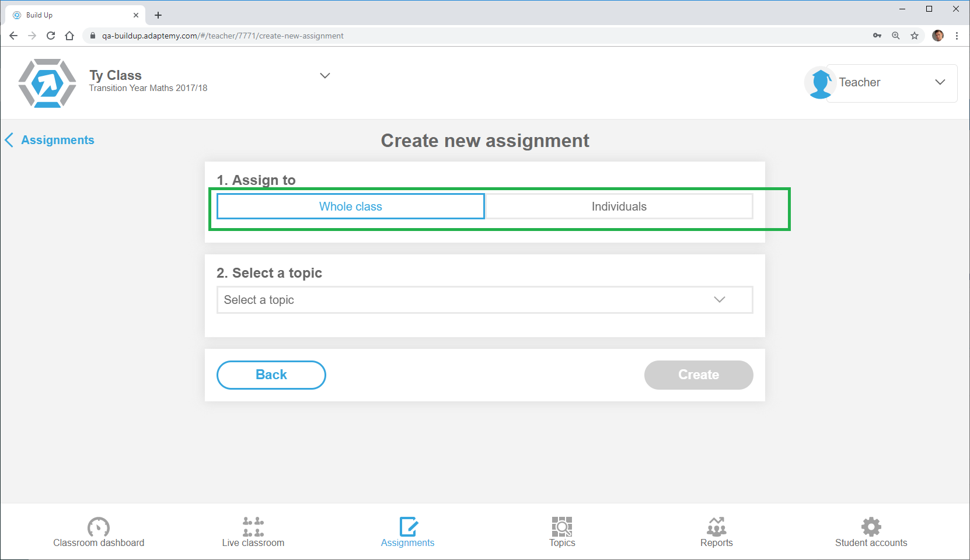Screen dimensions: 970x560
Task: Expand the Ty Class selector chevron
Action: (325, 76)
